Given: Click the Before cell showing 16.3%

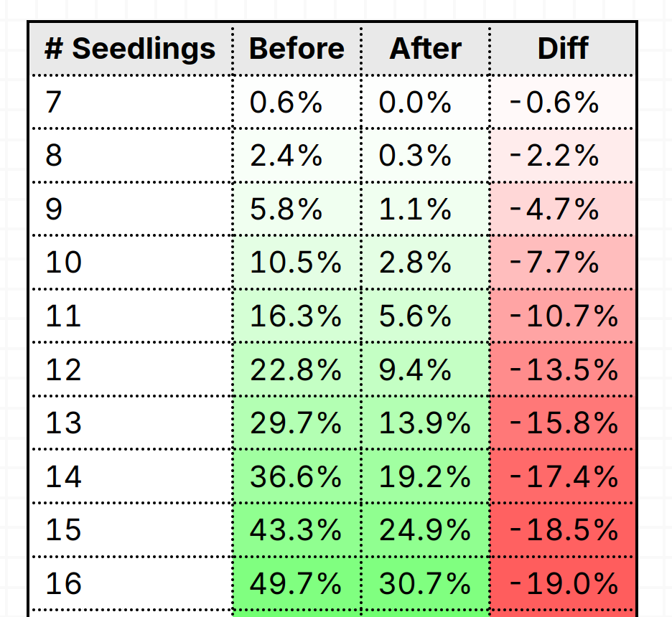Looking at the screenshot, I should (295, 316).
